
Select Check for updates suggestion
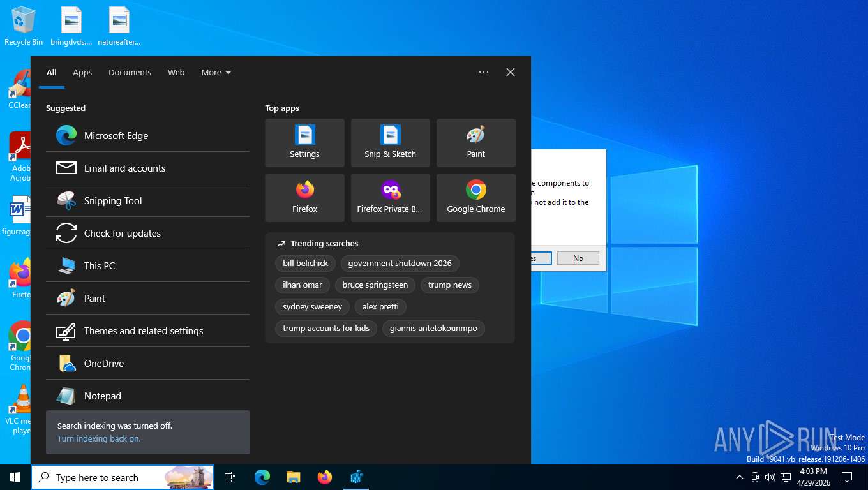(x=147, y=233)
